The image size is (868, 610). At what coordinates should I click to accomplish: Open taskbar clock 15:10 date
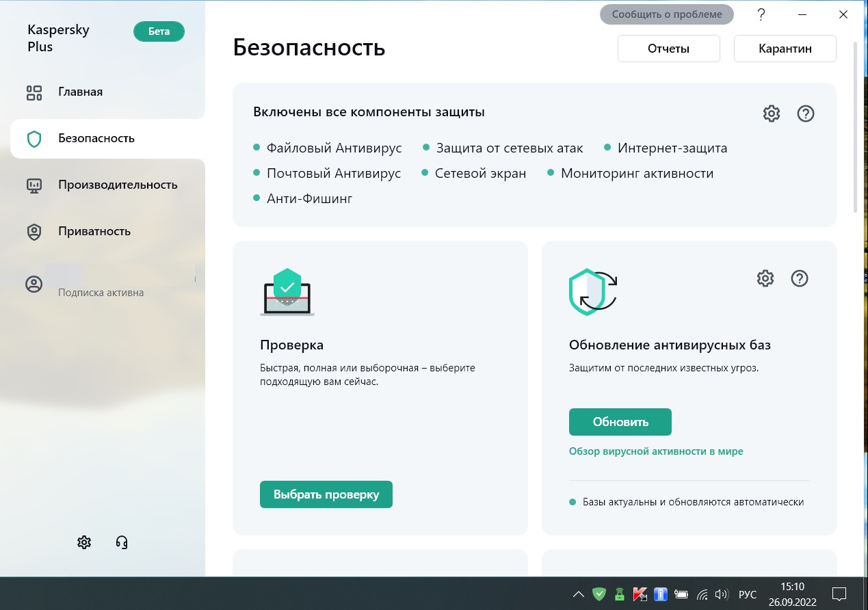[792, 593]
